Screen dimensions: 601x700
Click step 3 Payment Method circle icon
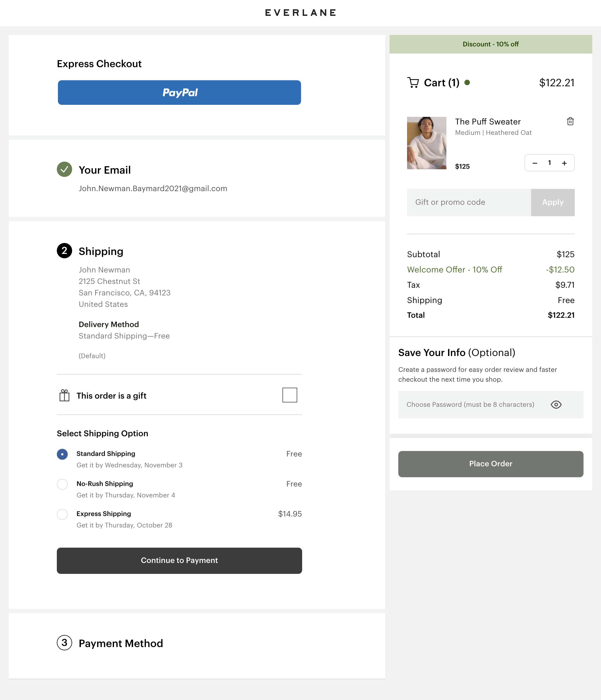pos(64,643)
